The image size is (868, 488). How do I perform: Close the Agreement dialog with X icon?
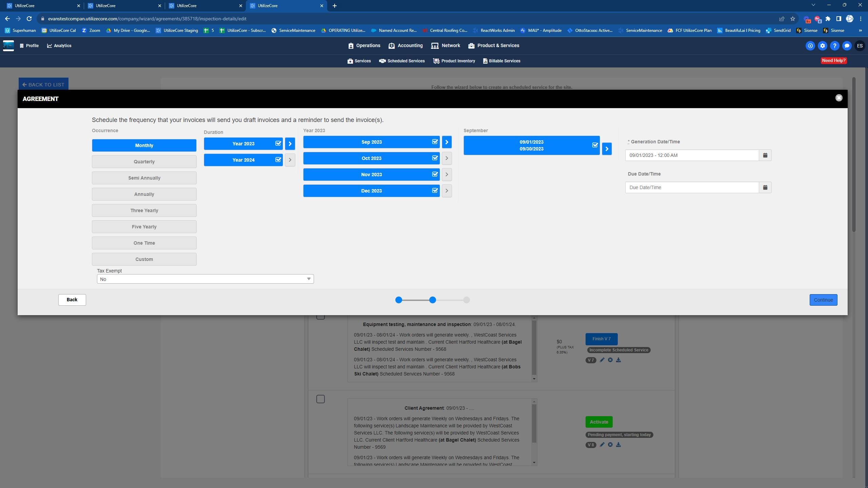point(839,98)
